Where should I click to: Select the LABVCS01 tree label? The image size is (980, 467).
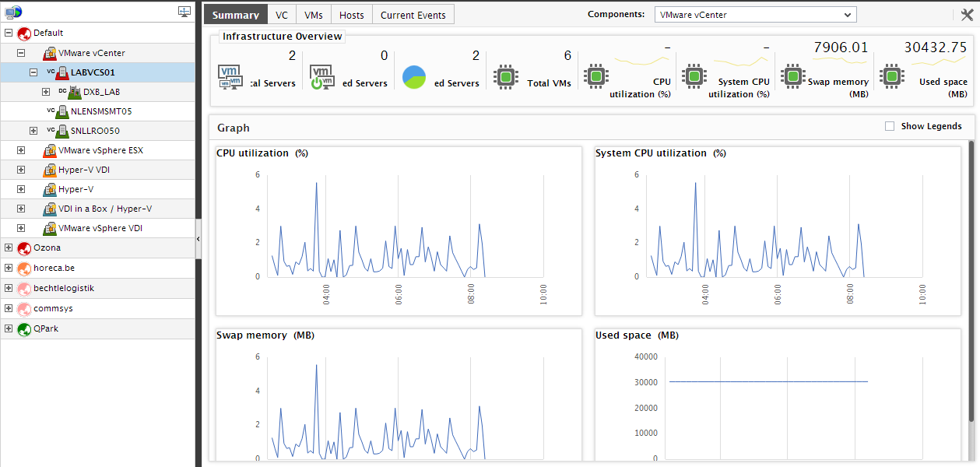pos(93,73)
